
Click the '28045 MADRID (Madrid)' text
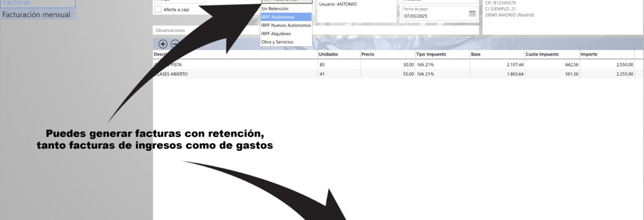[509, 15]
